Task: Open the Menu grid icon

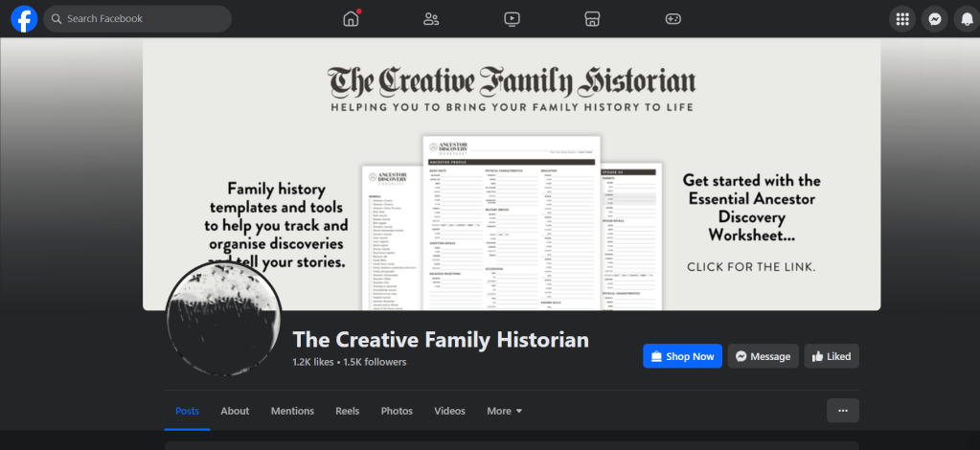Action: (x=901, y=19)
